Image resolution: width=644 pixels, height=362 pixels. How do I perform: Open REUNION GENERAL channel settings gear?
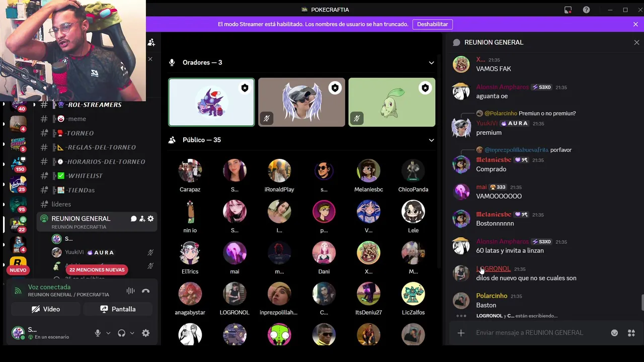pos(150,219)
